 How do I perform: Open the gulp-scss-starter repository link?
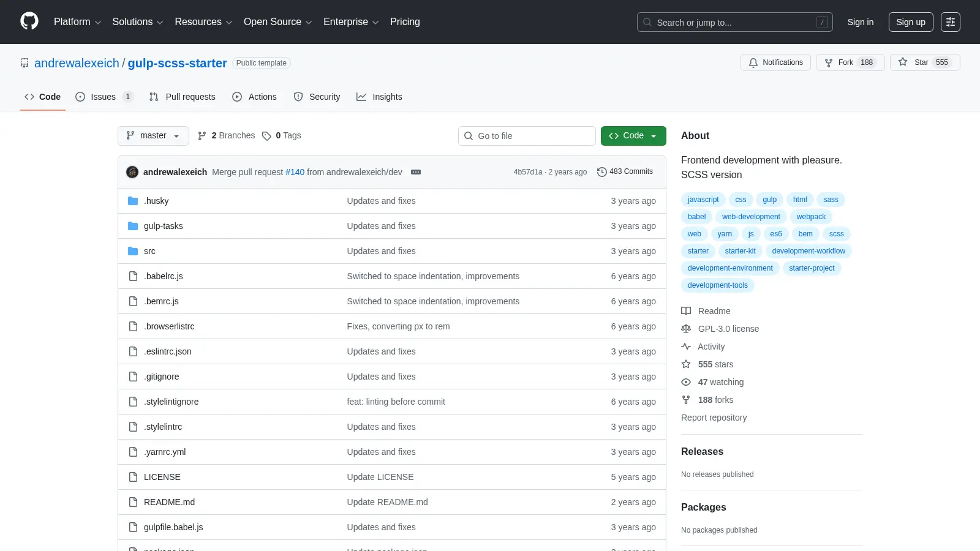[x=177, y=63]
